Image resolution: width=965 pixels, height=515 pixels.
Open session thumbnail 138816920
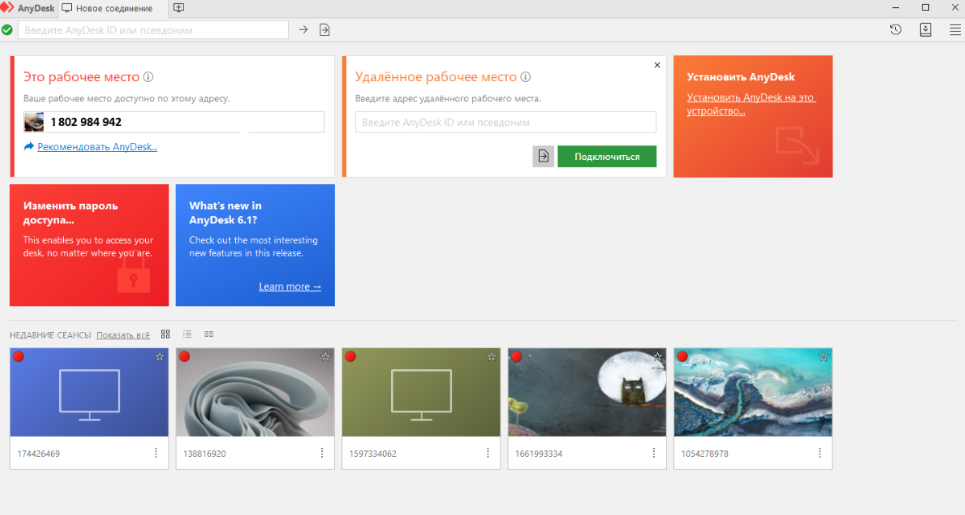point(255,393)
